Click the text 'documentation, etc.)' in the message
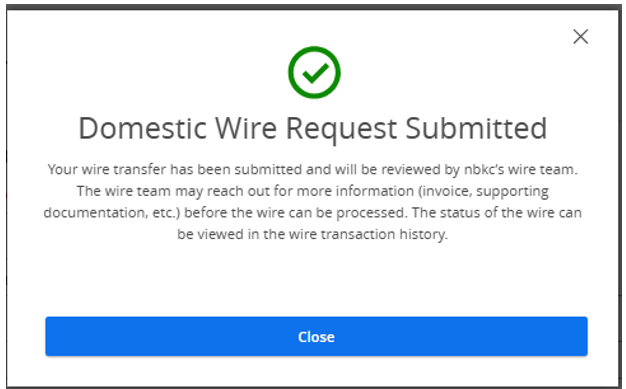This screenshot has width=626, height=389. pos(112,213)
